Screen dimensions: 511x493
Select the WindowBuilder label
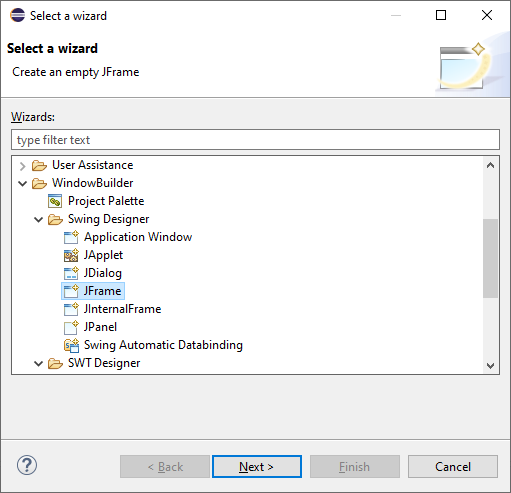tap(93, 183)
